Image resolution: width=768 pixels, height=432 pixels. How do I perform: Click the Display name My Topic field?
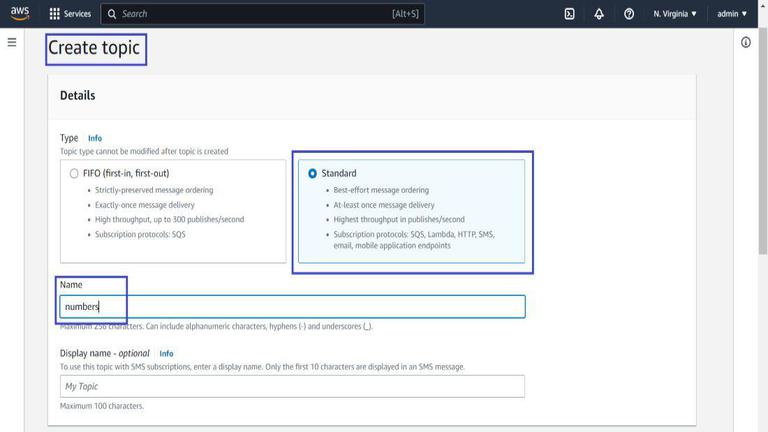[292, 386]
